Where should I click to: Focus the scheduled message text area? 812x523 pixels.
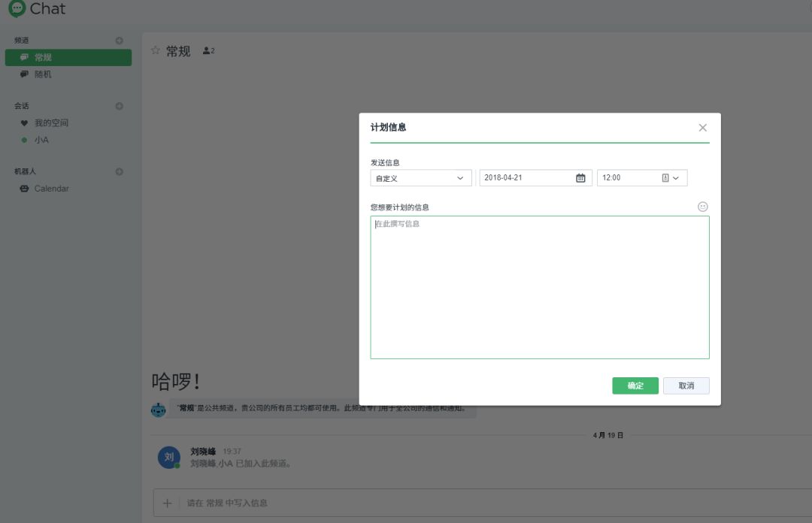(540, 287)
